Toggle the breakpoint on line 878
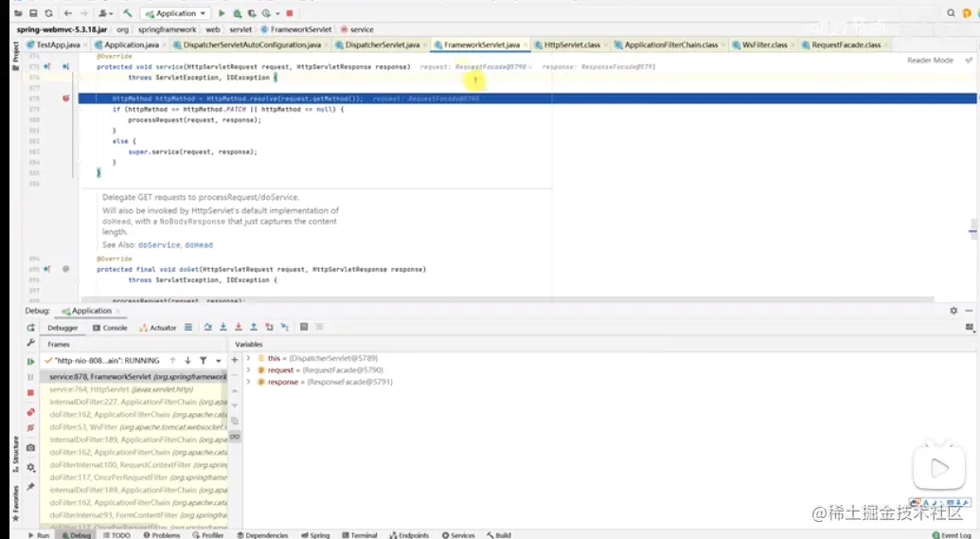980x539 pixels. [65, 99]
